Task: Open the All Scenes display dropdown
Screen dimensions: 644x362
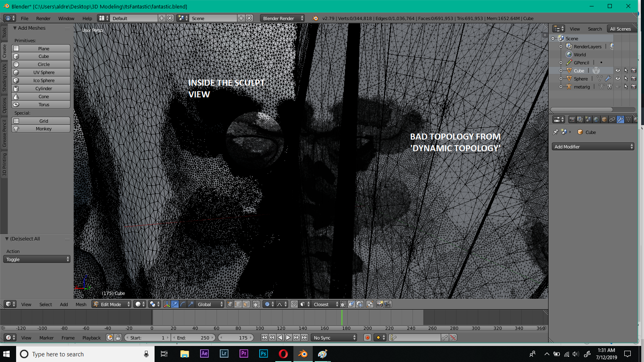Action: point(621,29)
